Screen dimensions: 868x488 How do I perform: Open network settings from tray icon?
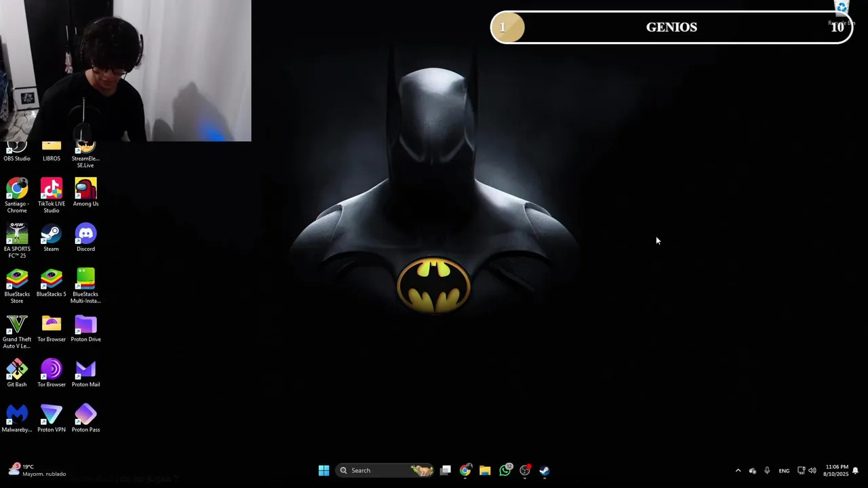[801, 470]
